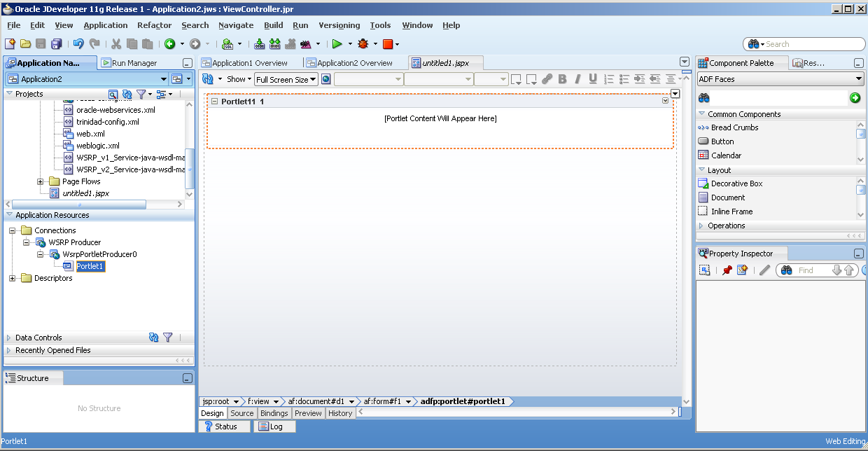Viewport: 868px width, 451px height.
Task: Collapse the Connections folder node
Action: pyautogui.click(x=13, y=230)
